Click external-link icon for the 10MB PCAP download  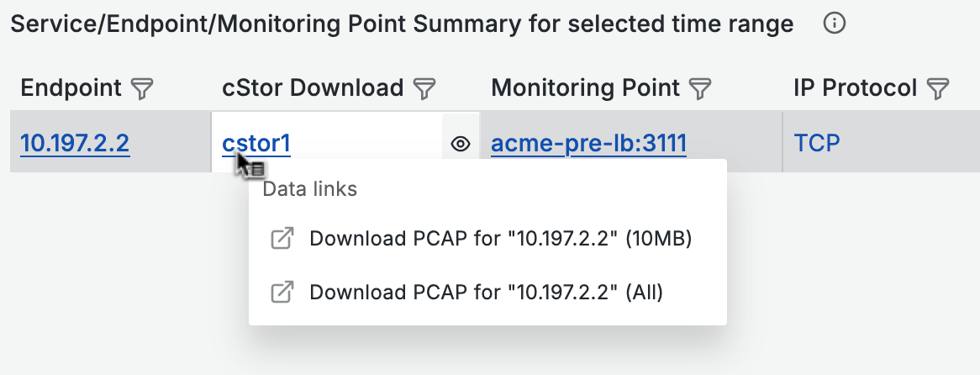click(x=282, y=239)
